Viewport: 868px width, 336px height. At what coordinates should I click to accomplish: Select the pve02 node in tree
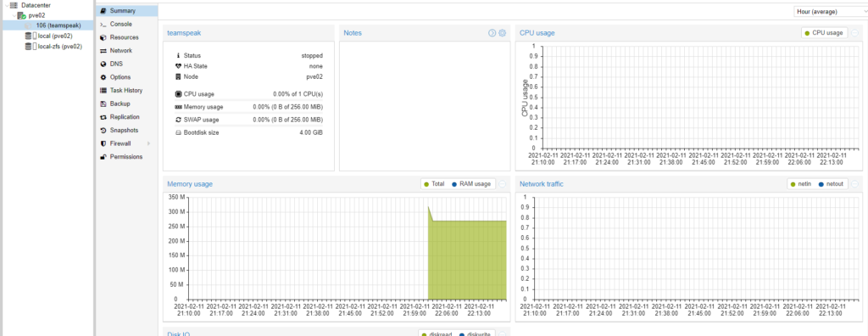pyautogui.click(x=36, y=15)
